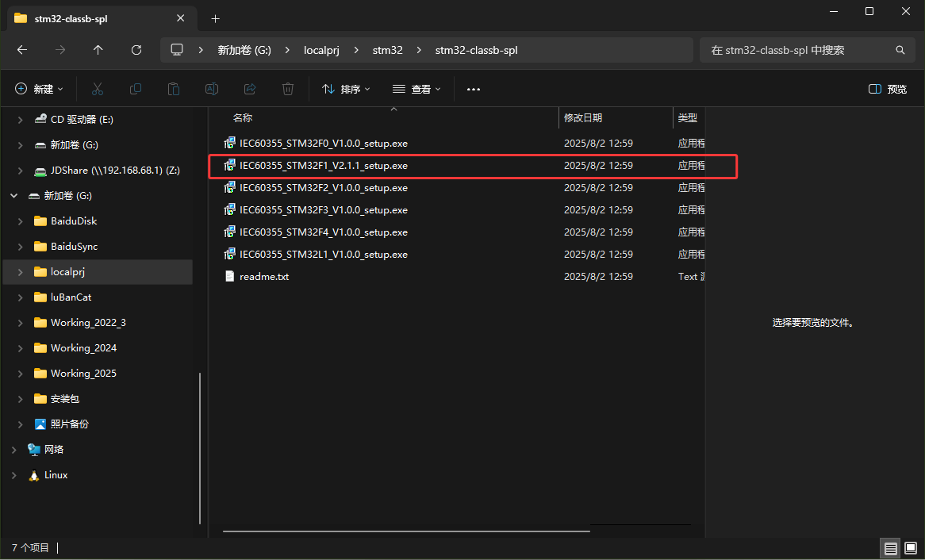Open the three-dots more options menu
Screen dimensions: 925x560
[473, 89]
